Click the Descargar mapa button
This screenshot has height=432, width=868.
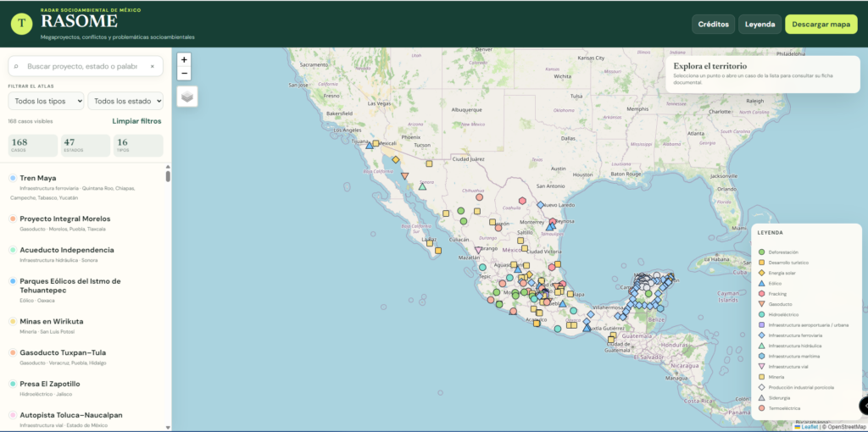click(x=821, y=25)
